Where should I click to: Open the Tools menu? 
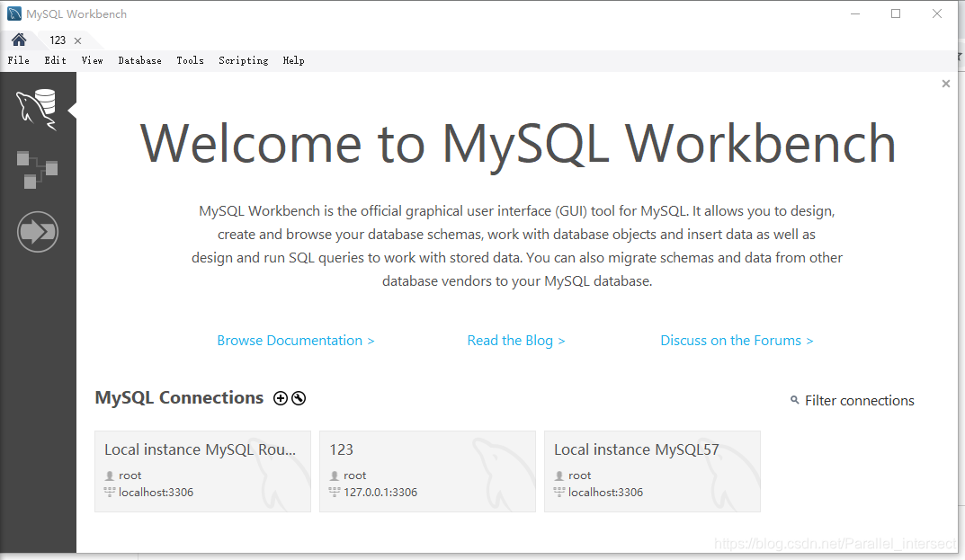(190, 60)
